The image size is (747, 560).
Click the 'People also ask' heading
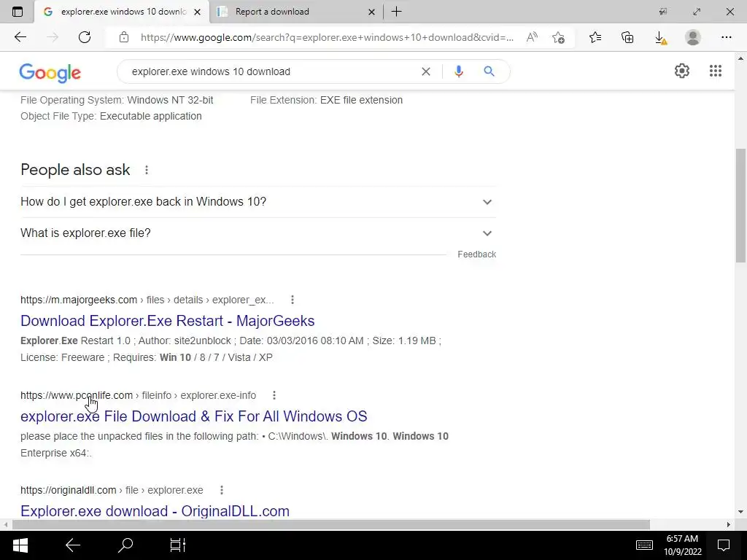75,170
